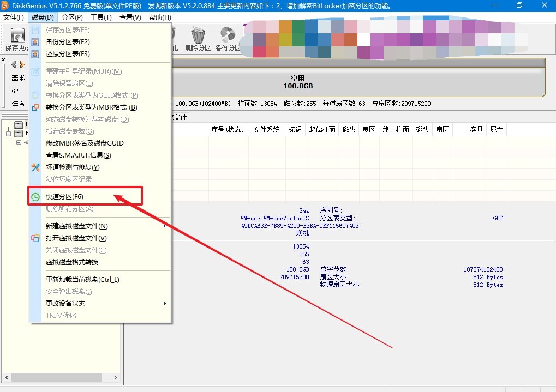556x392 pixels.
Task: Close the 磁盘(D) menu
Action: point(43,17)
